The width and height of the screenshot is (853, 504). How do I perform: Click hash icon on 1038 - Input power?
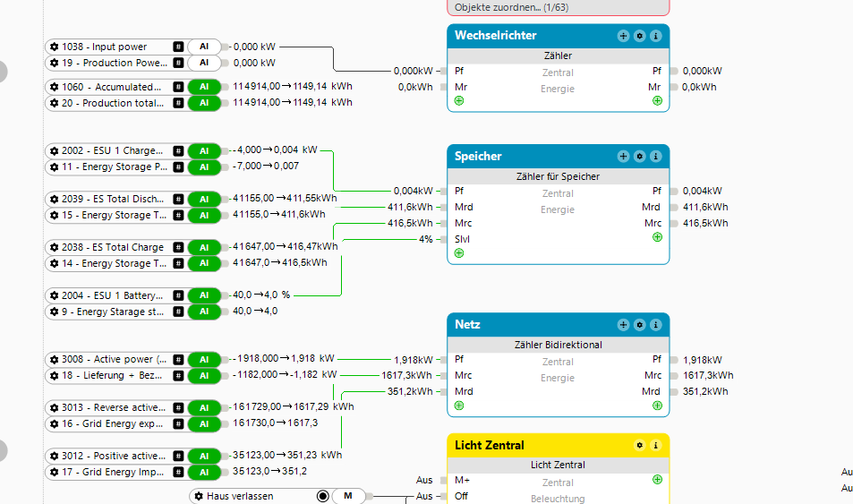pos(178,47)
